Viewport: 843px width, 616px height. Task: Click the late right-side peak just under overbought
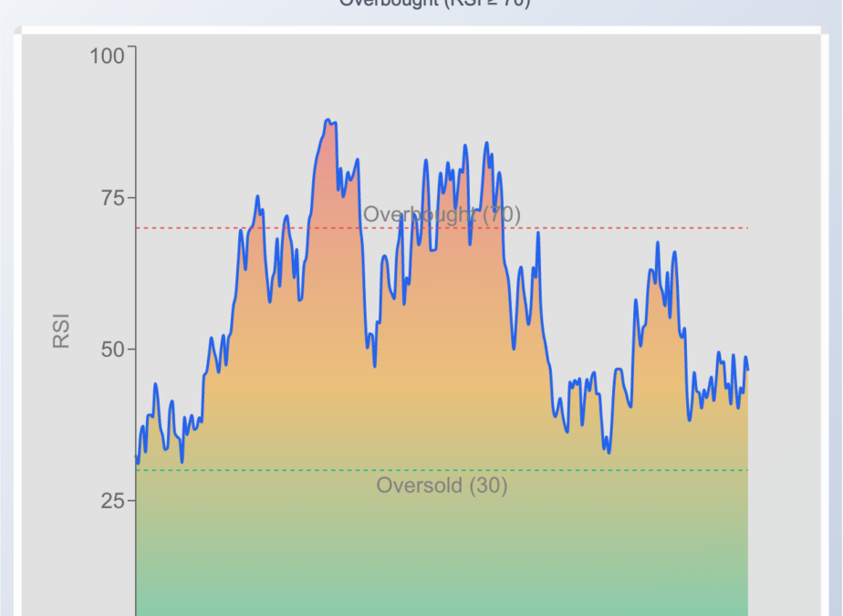click(x=657, y=244)
